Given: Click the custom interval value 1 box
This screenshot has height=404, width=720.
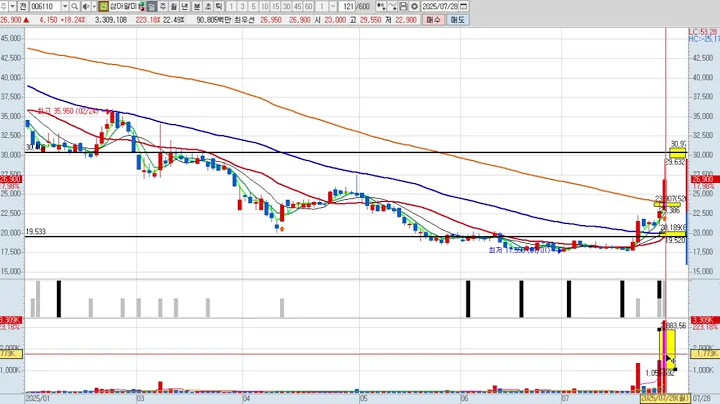Looking at the screenshot, I should tap(322, 6).
